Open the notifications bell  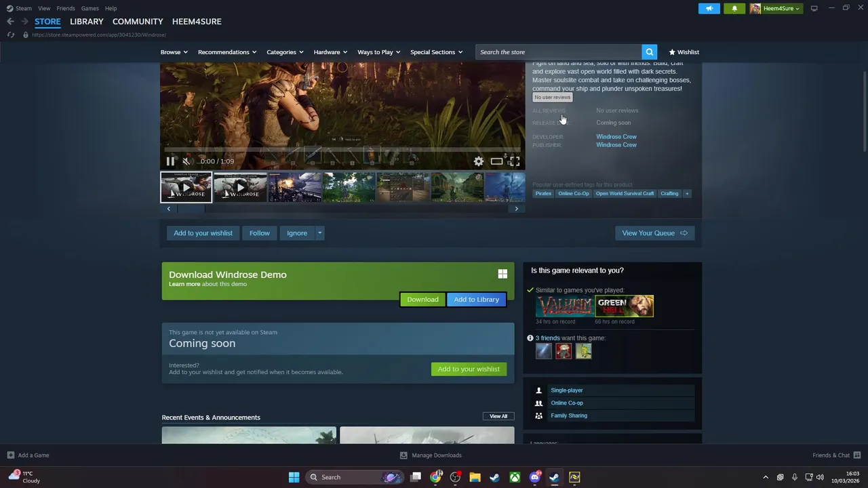(734, 8)
